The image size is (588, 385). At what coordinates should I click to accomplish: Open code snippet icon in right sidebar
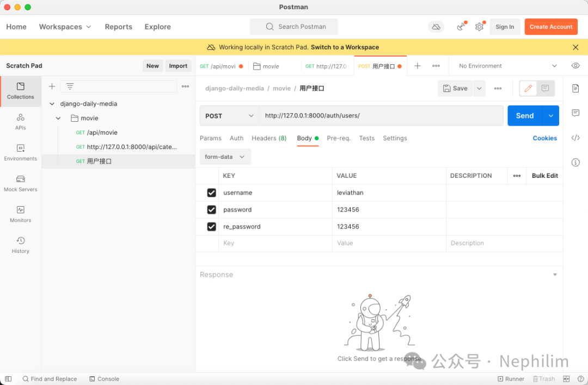point(575,138)
